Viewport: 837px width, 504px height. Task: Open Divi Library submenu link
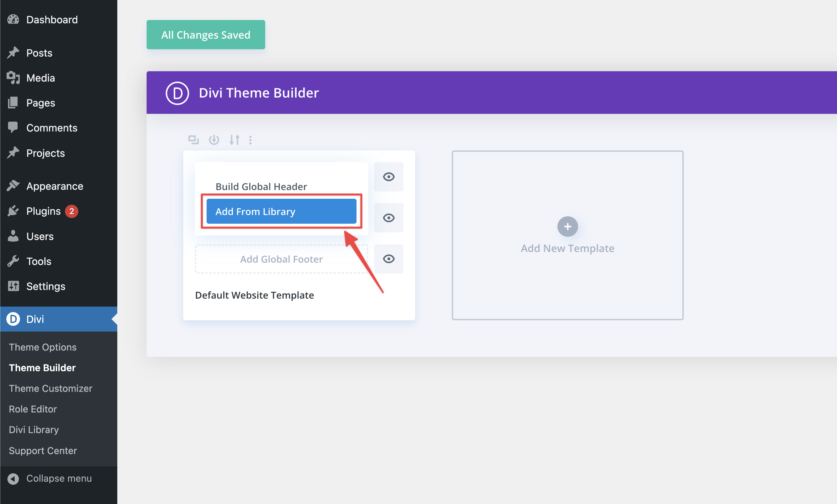click(x=34, y=430)
